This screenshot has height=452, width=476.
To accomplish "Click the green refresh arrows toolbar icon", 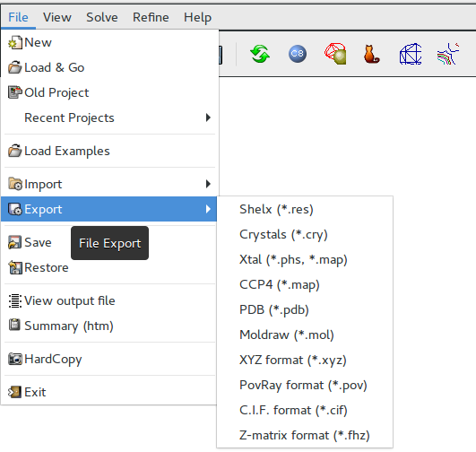I will [260, 54].
